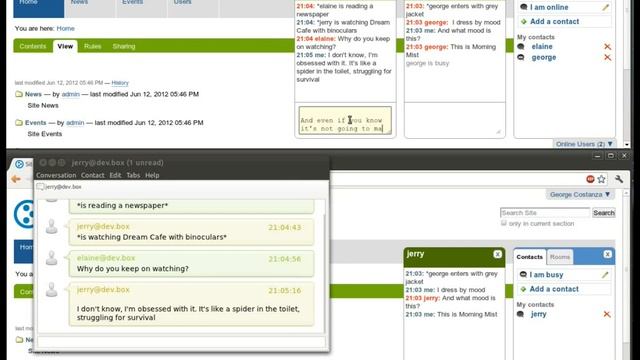Viewport: 640px width, 360px height.
Task: Toggle 'only in current section' checkbox
Action: [504, 223]
